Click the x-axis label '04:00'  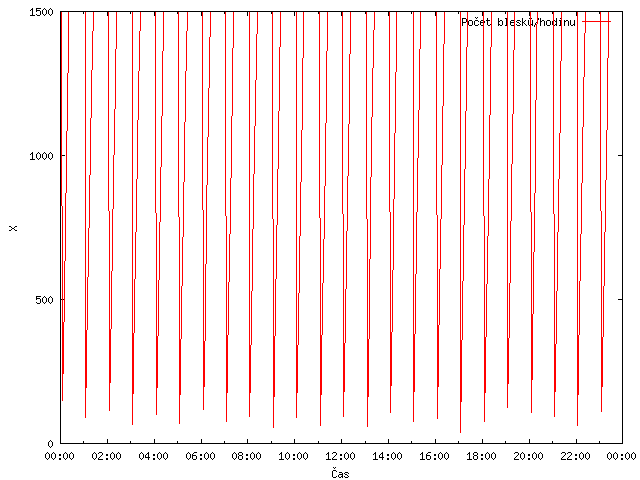(x=153, y=456)
